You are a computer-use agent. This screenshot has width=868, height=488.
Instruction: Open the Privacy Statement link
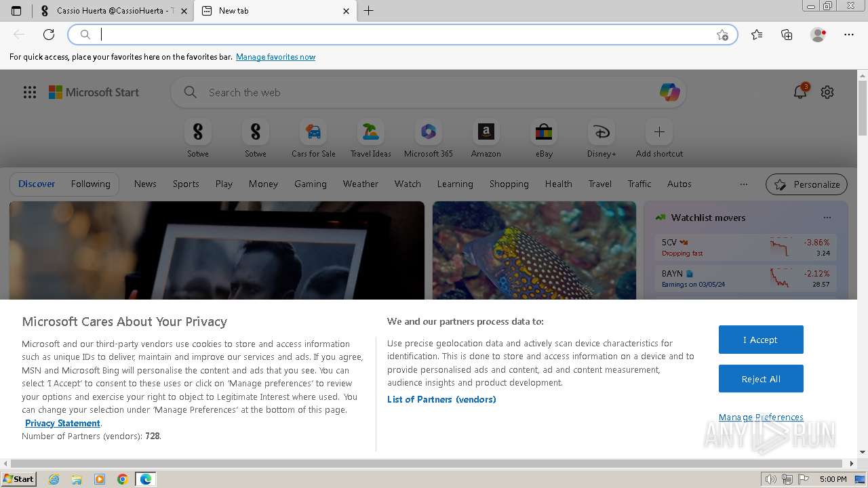click(x=62, y=423)
